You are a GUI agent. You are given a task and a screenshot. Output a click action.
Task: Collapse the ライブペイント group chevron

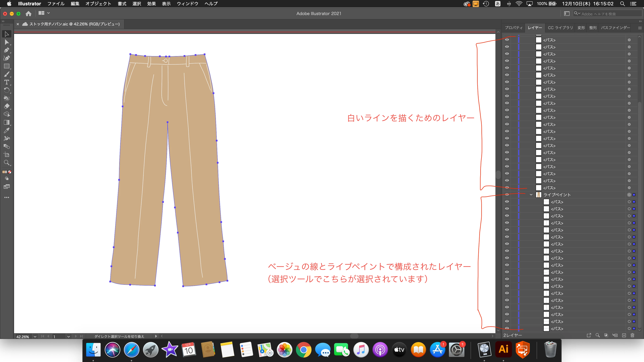[531, 195]
